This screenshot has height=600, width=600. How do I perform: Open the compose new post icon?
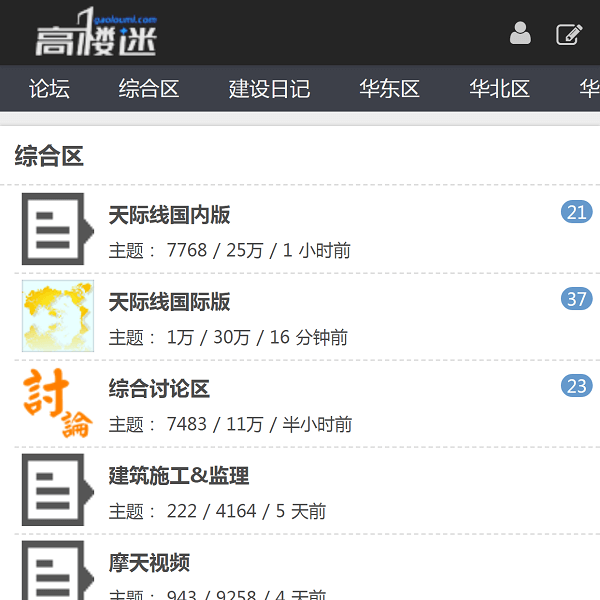point(569,34)
